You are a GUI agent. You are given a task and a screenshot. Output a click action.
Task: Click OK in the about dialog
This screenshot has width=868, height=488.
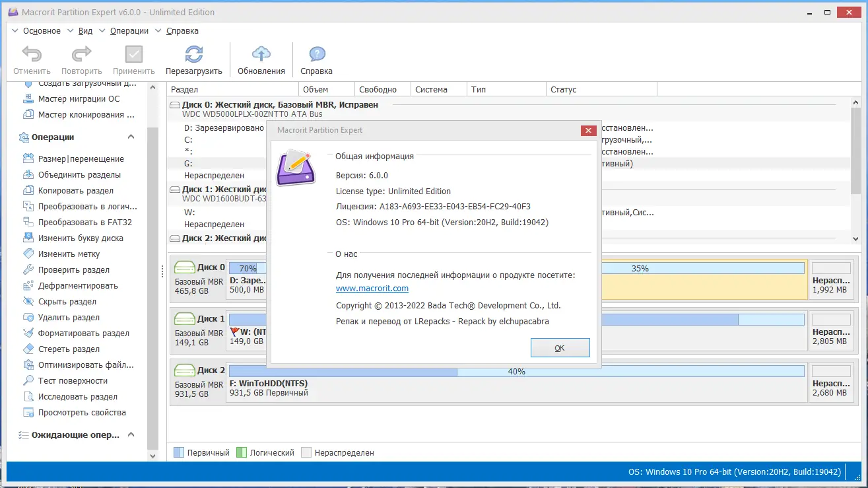click(560, 347)
